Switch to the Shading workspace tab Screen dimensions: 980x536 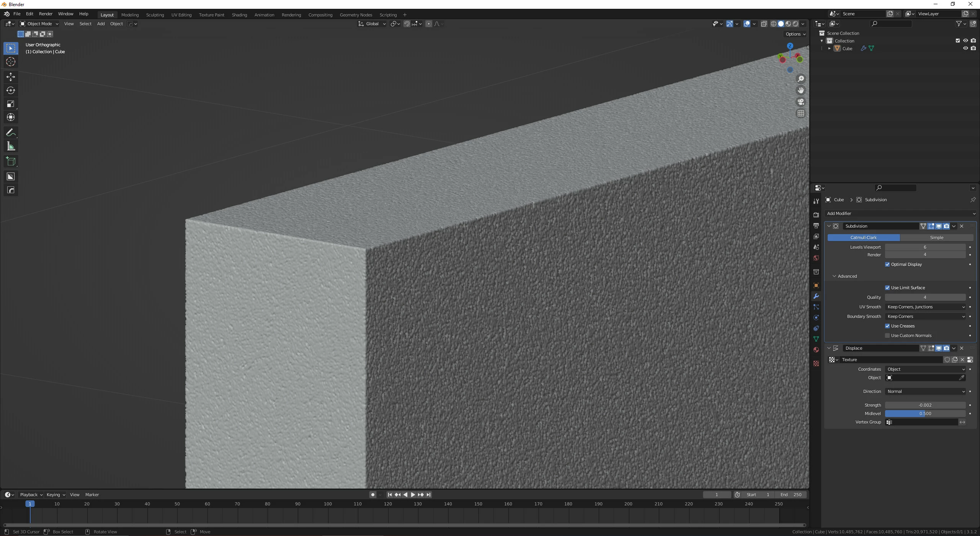pyautogui.click(x=239, y=15)
